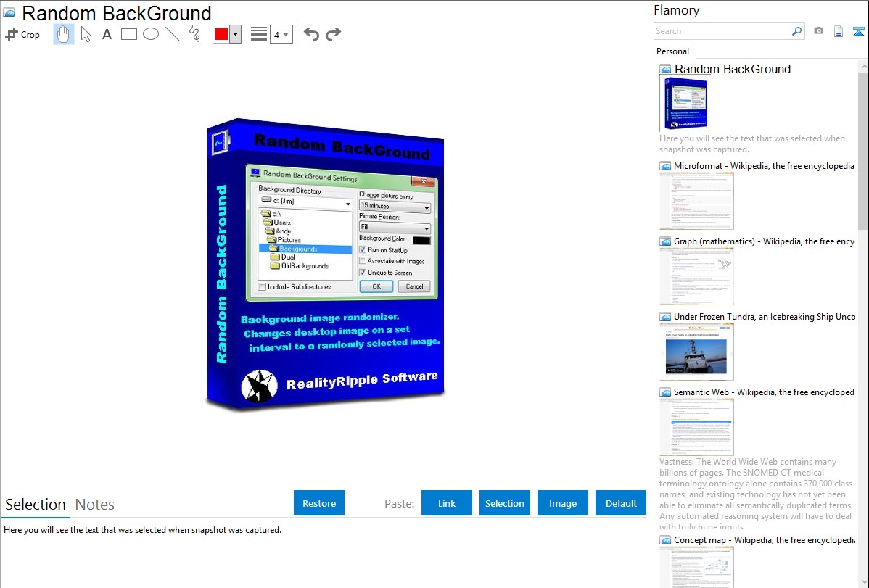Activate the hand pan tool
The image size is (869, 588).
pyautogui.click(x=64, y=34)
